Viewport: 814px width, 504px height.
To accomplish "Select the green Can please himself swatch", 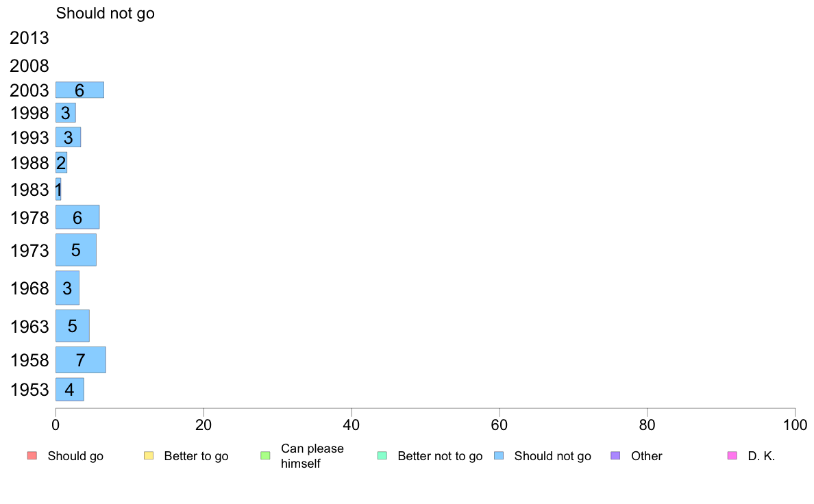I will tap(265, 456).
